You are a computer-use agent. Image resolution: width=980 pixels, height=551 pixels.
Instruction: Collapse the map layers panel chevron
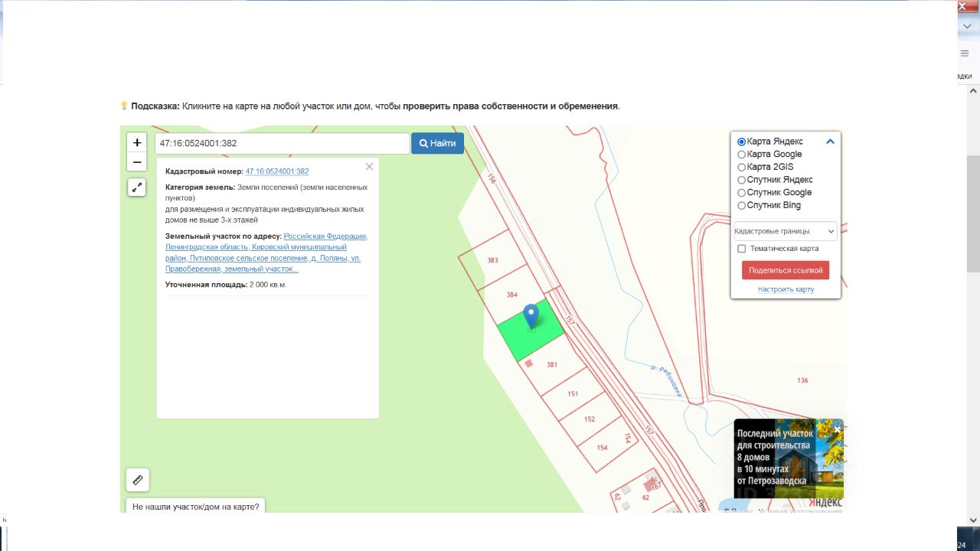(x=830, y=142)
